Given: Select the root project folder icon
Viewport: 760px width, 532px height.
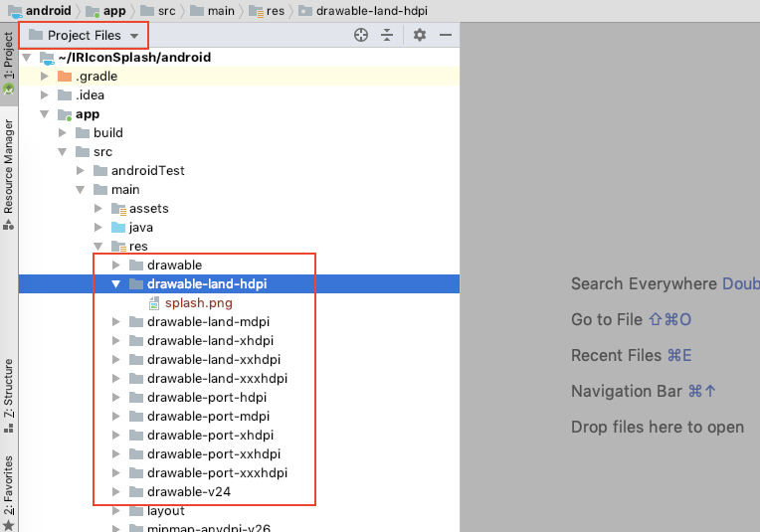Looking at the screenshot, I should click(x=47, y=58).
